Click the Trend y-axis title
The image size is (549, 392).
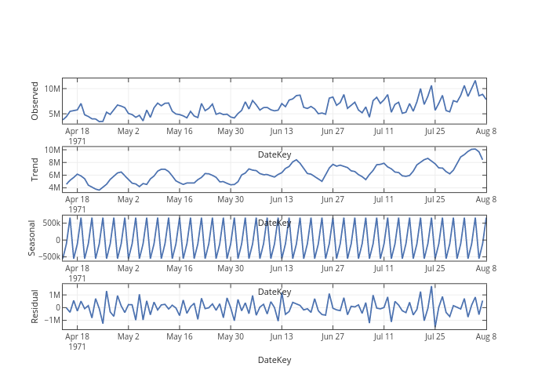[x=35, y=169]
